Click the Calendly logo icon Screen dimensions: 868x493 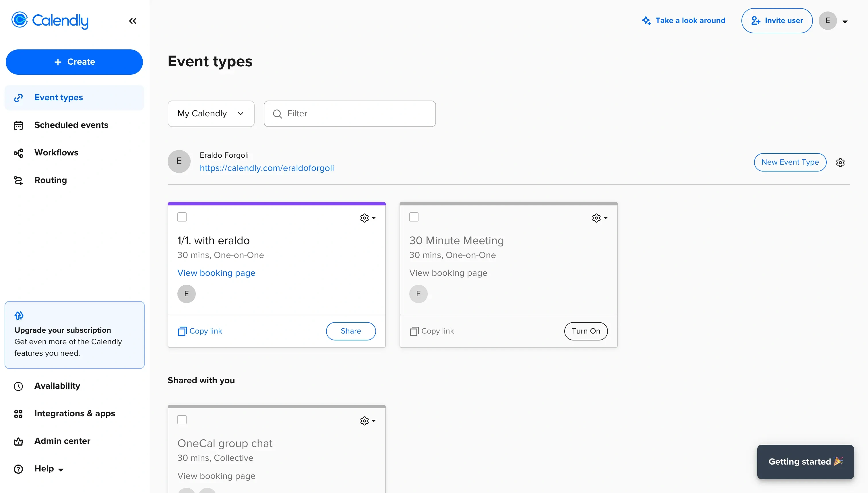point(20,21)
